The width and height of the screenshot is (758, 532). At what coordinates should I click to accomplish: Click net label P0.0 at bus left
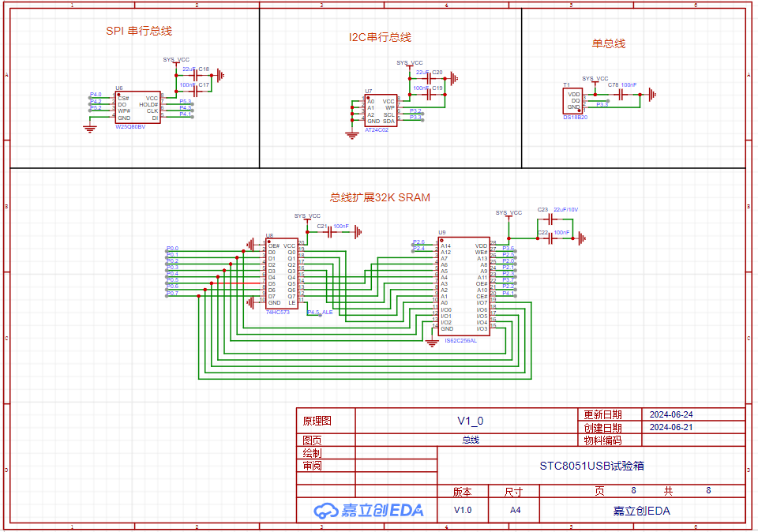point(173,249)
